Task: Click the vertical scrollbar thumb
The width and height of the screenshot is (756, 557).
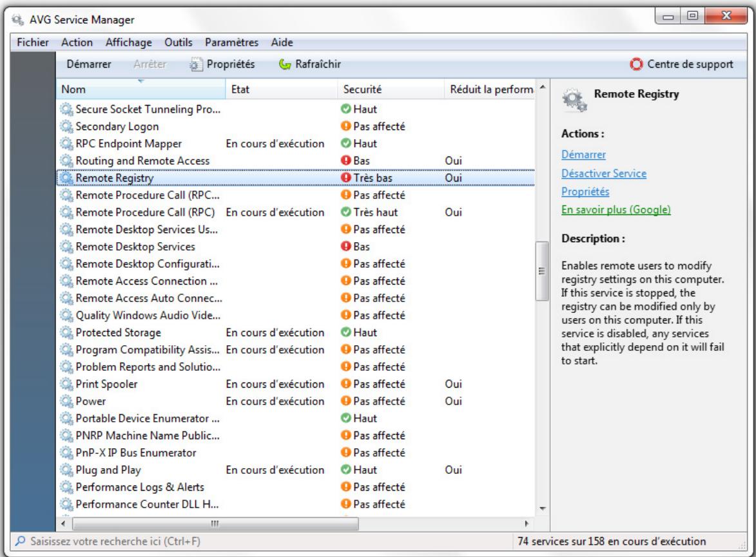Action: (x=542, y=271)
